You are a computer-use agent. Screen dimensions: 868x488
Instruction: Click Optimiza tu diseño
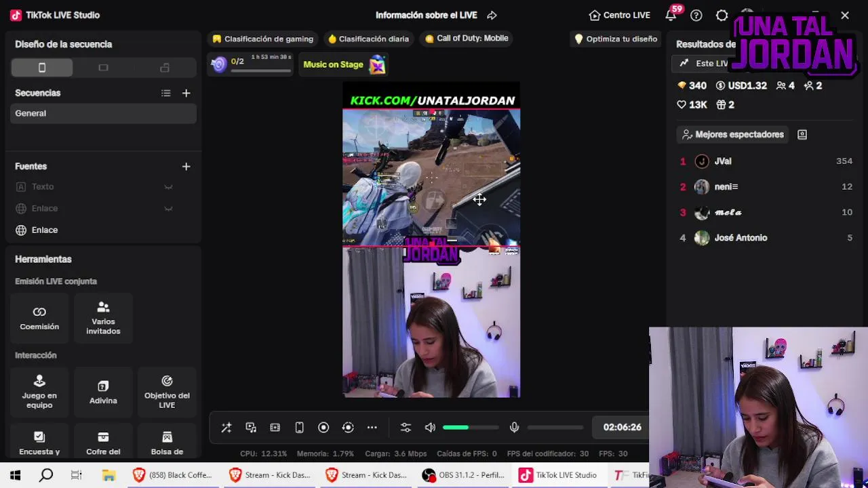616,39
